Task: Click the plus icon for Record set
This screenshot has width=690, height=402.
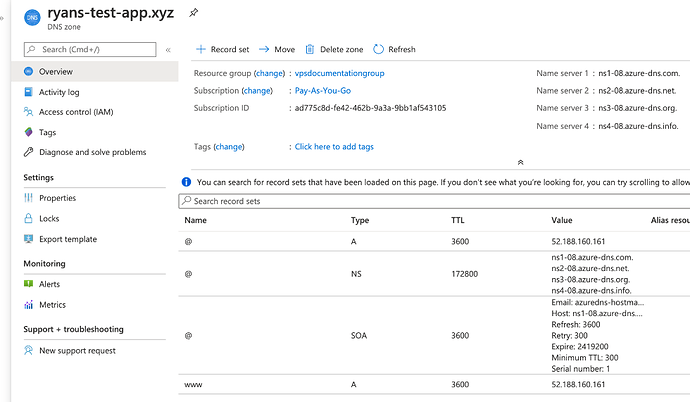Action: [x=201, y=49]
